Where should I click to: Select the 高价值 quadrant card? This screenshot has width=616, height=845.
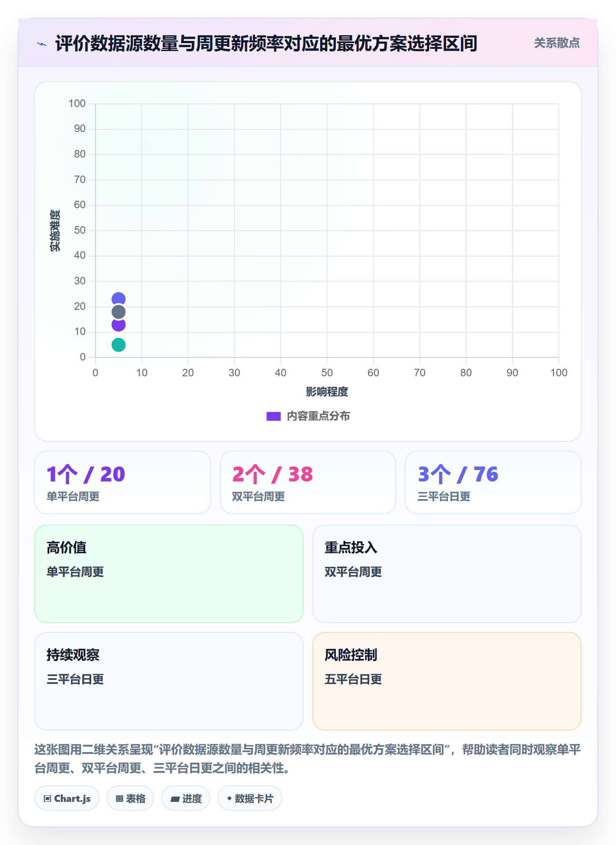pyautogui.click(x=169, y=574)
